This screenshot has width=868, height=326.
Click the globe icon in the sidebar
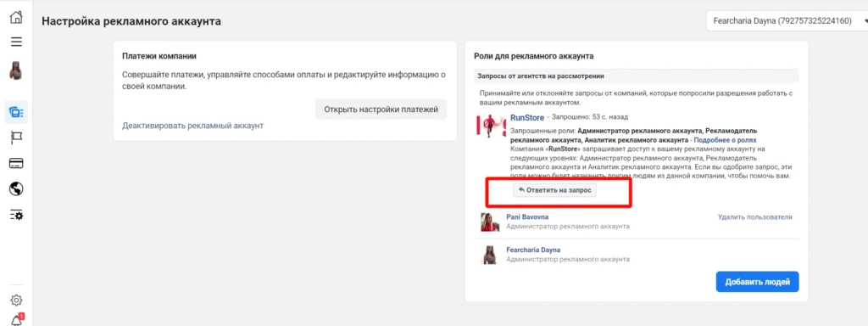coord(17,189)
